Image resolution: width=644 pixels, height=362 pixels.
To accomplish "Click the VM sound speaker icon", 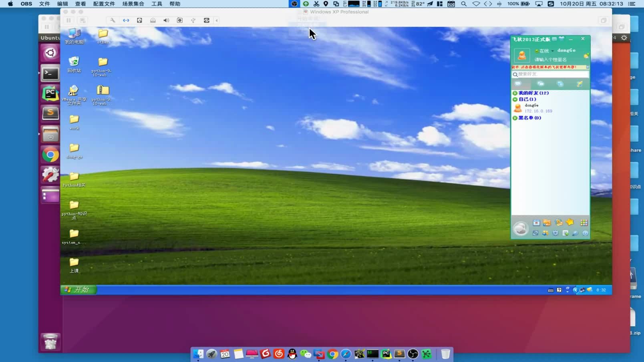I will 166,20.
